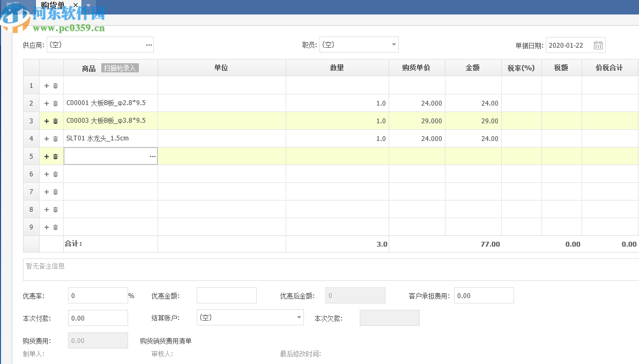
Task: Click the + icon on row 1
Action: [x=47, y=85]
